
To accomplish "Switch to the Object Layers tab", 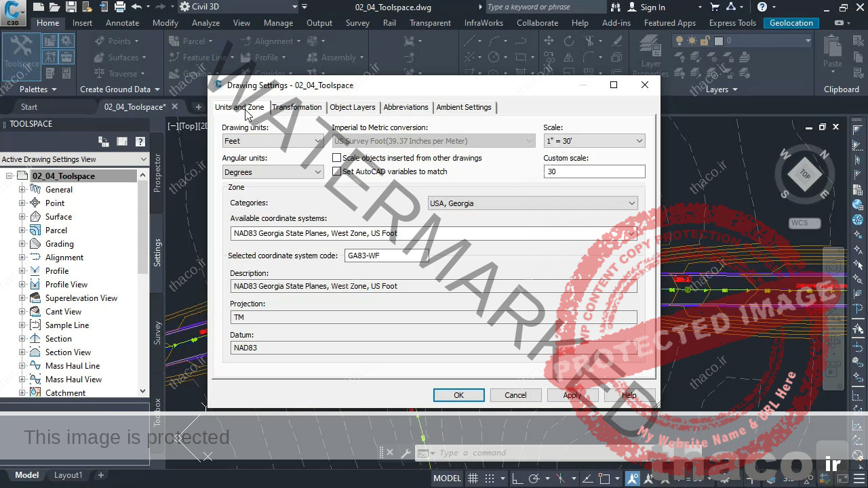I will point(352,107).
